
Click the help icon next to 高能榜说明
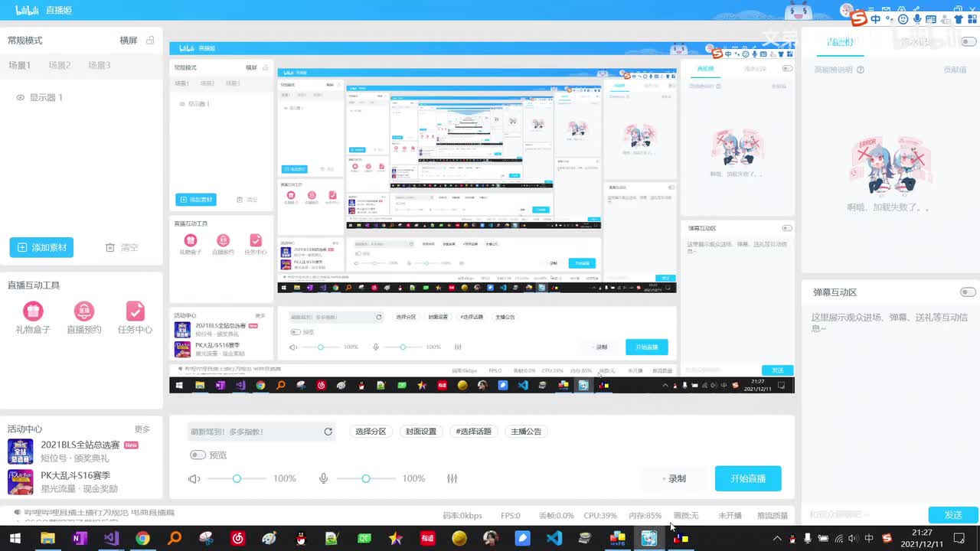(x=861, y=70)
